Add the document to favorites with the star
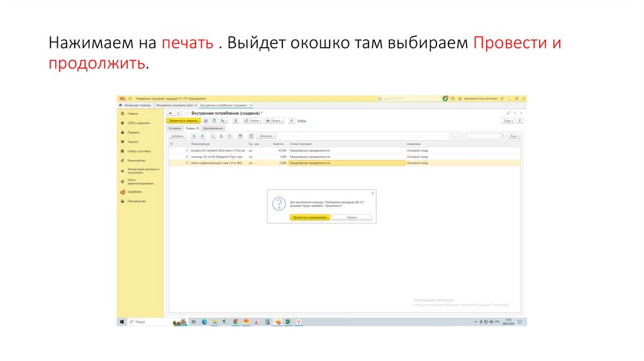The image size is (644, 361). pos(186,113)
